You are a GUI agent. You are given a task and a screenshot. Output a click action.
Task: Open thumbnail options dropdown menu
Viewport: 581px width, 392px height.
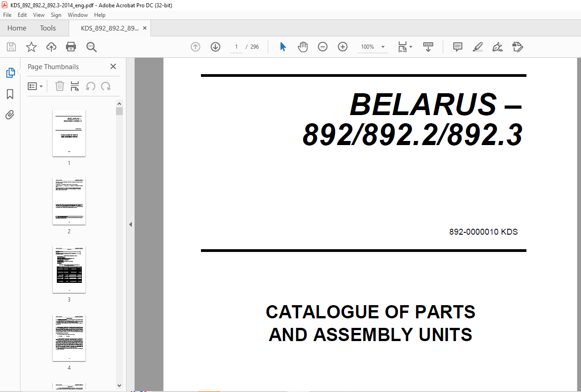[x=35, y=86]
